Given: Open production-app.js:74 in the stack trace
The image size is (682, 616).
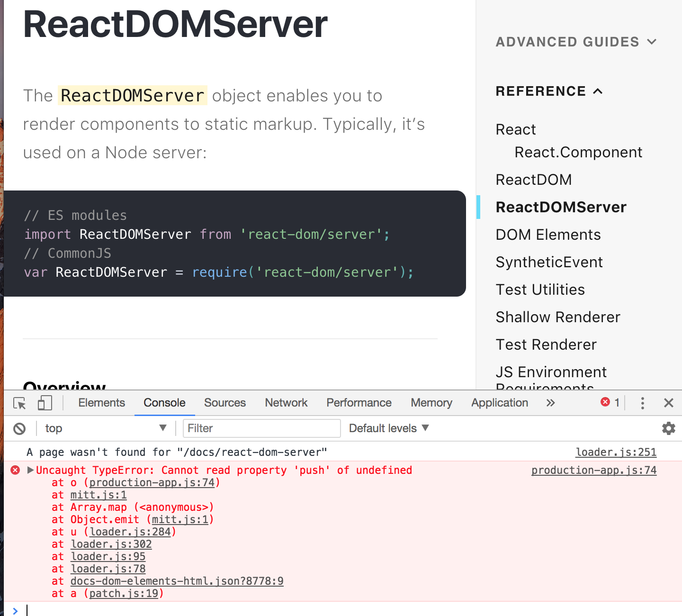Looking at the screenshot, I should click(x=152, y=482).
